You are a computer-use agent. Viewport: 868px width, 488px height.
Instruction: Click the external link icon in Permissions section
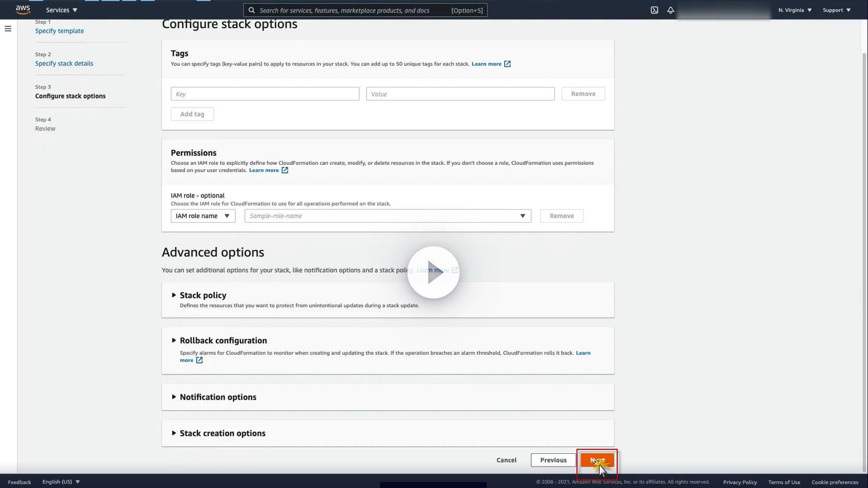(x=284, y=170)
